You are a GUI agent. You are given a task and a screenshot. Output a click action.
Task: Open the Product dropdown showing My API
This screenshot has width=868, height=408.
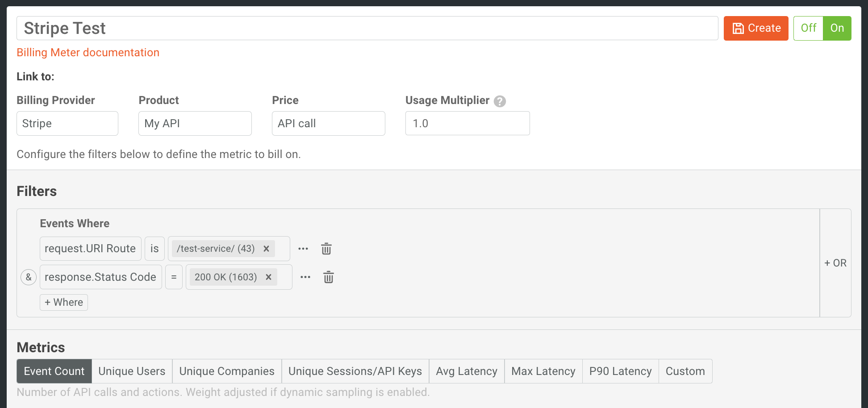pyautogui.click(x=195, y=123)
